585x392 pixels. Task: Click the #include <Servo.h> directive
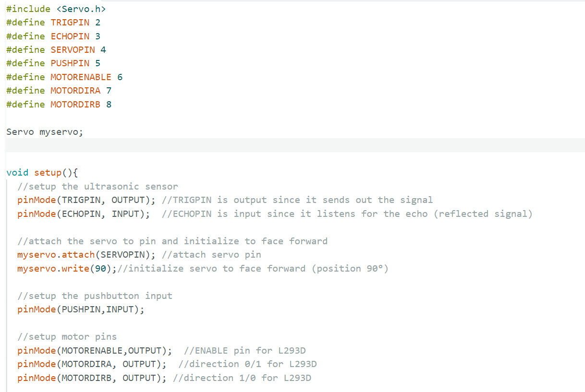tap(55, 9)
